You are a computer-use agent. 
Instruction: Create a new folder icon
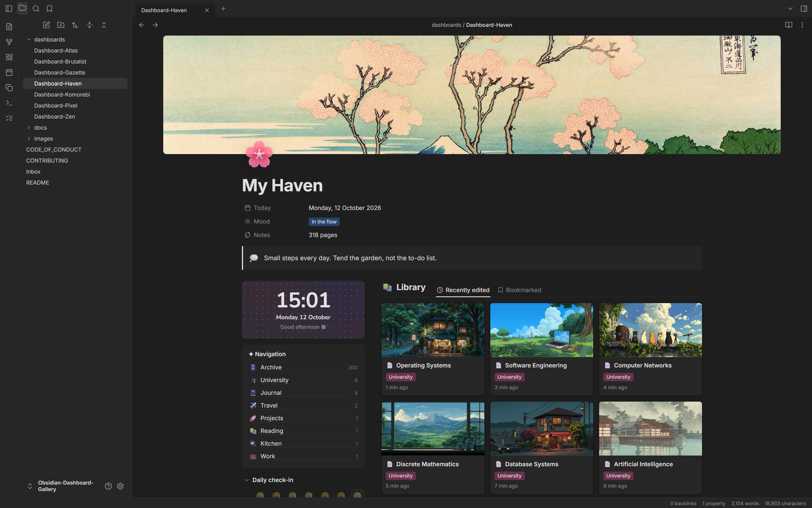(x=61, y=25)
